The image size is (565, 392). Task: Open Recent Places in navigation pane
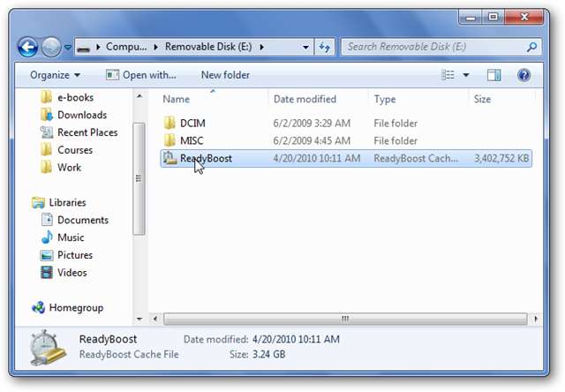[x=87, y=132]
